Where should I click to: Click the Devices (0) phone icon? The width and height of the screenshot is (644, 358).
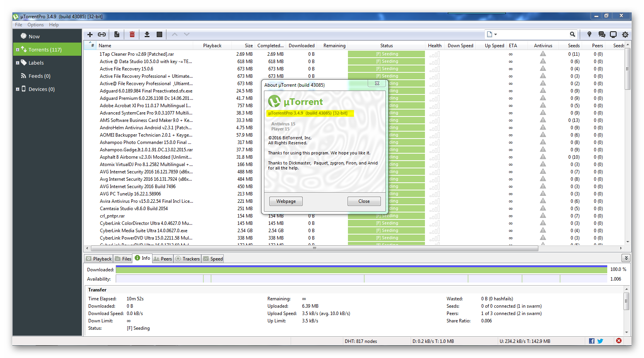pos(24,89)
